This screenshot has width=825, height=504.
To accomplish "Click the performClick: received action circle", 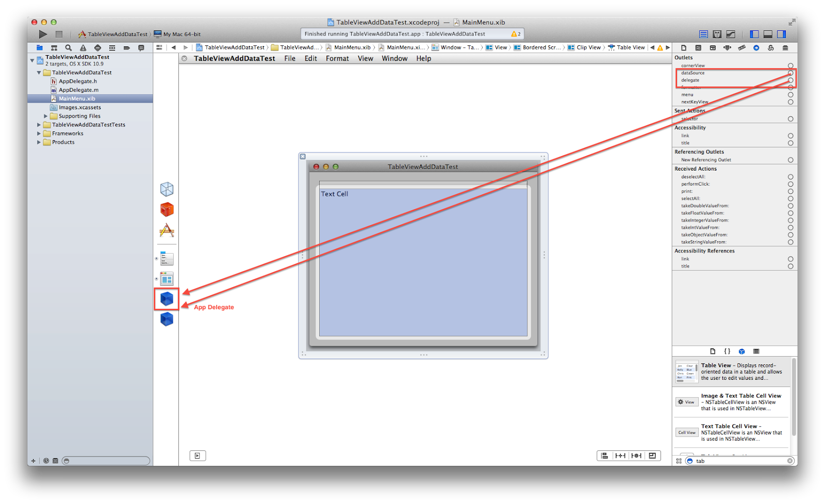I will click(790, 184).
